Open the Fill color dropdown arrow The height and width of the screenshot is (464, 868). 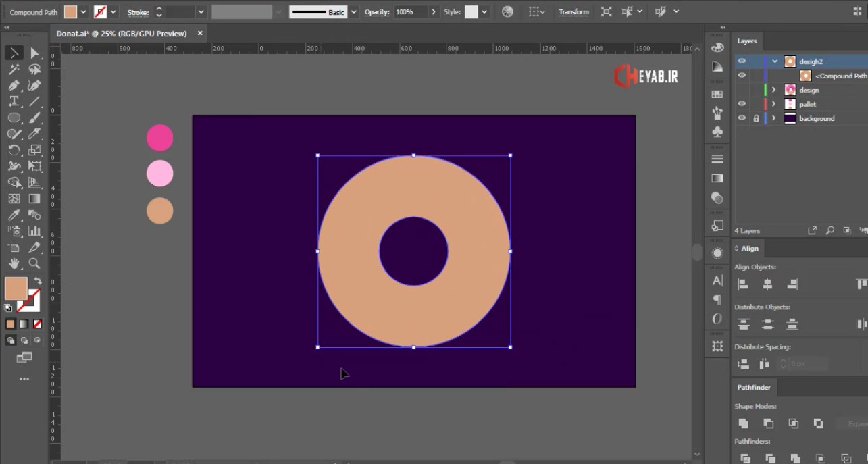pos(84,12)
